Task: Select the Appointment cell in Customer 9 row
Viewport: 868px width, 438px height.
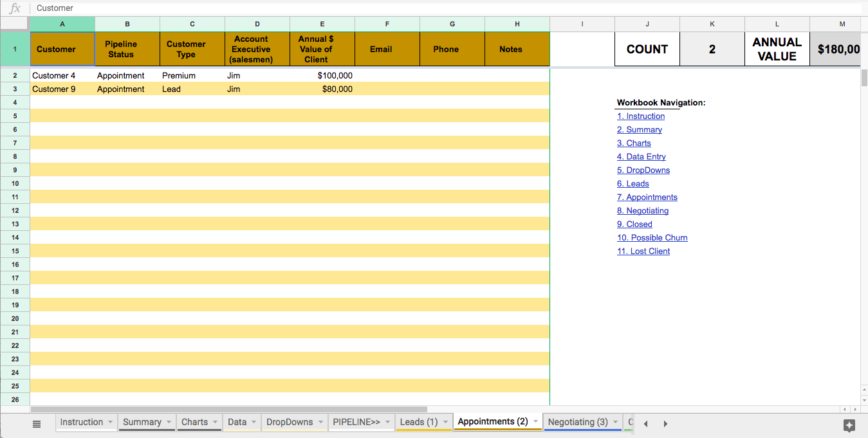Action: click(x=127, y=89)
